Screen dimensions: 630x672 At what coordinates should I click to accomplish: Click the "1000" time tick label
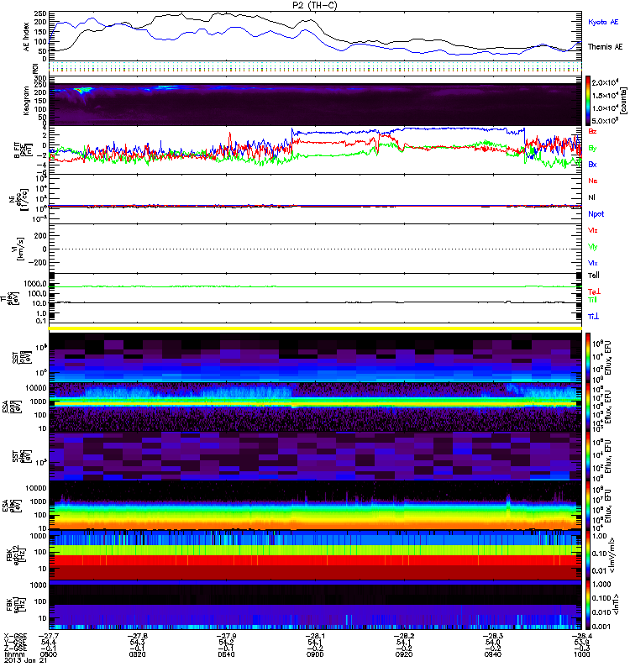pos(581,654)
